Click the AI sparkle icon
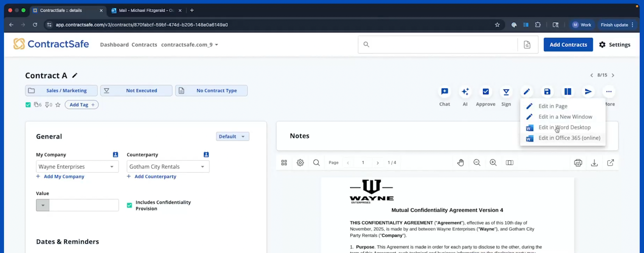Viewport: 644px width, 253px height. (x=465, y=92)
